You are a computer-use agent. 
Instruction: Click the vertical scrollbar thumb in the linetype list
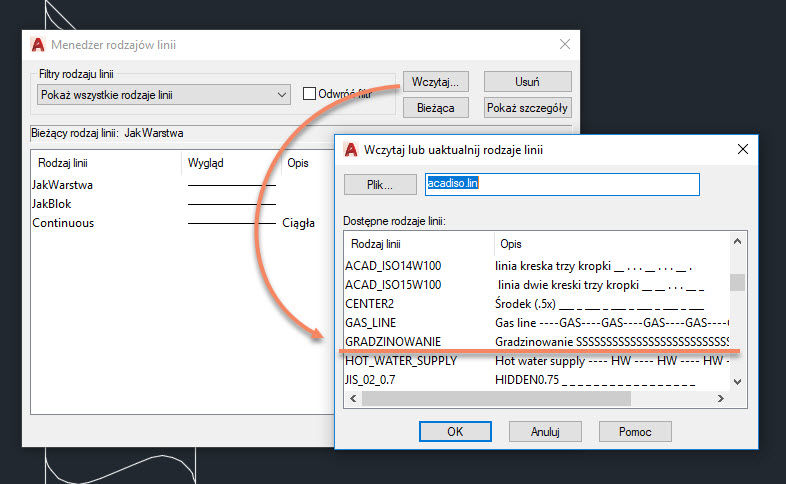[737, 282]
